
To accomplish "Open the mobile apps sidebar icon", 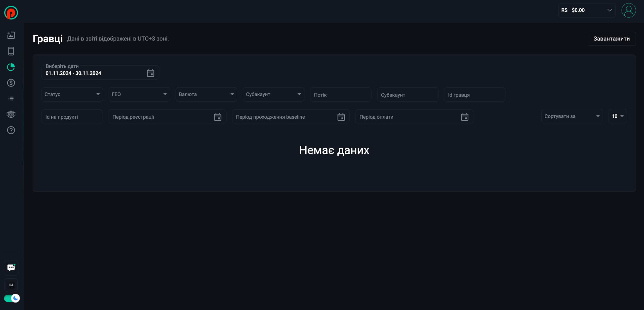I will point(11,51).
